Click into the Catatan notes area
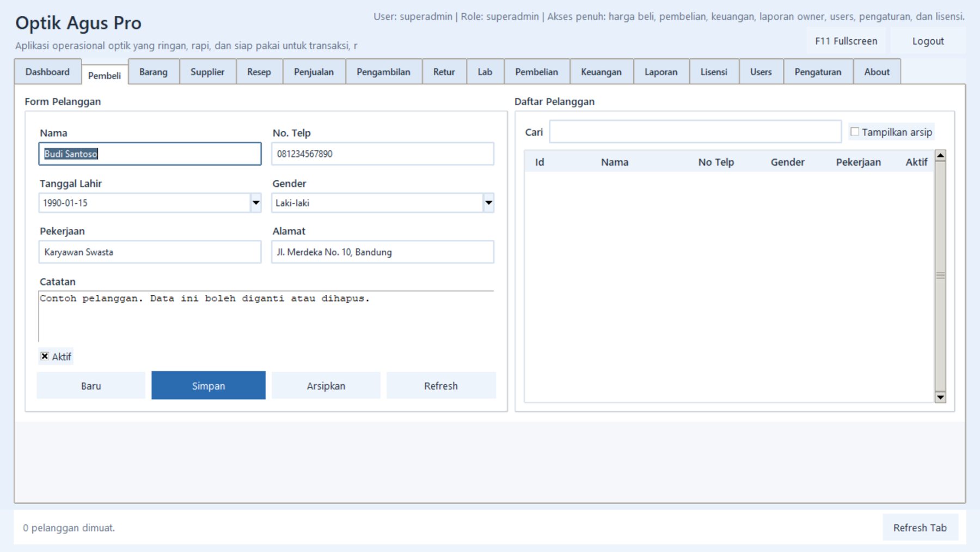This screenshot has height=552, width=980. pyautogui.click(x=266, y=319)
